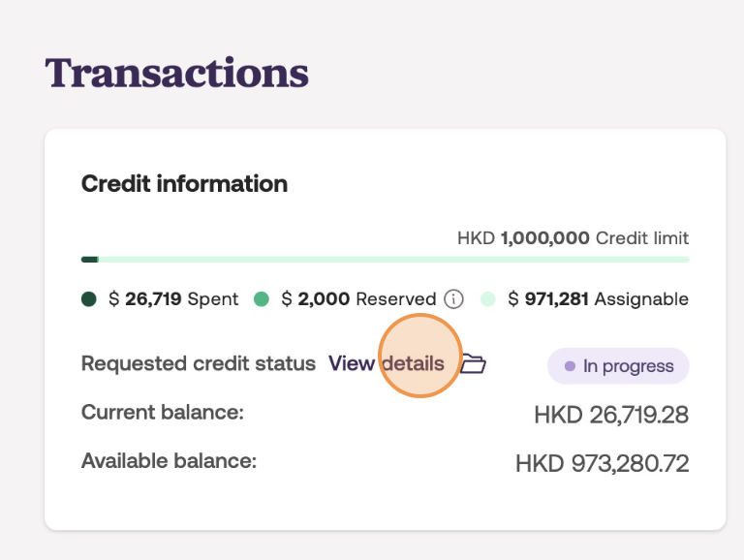Click the In progress status badge
Viewport: 744px width, 560px height.
[x=618, y=366]
